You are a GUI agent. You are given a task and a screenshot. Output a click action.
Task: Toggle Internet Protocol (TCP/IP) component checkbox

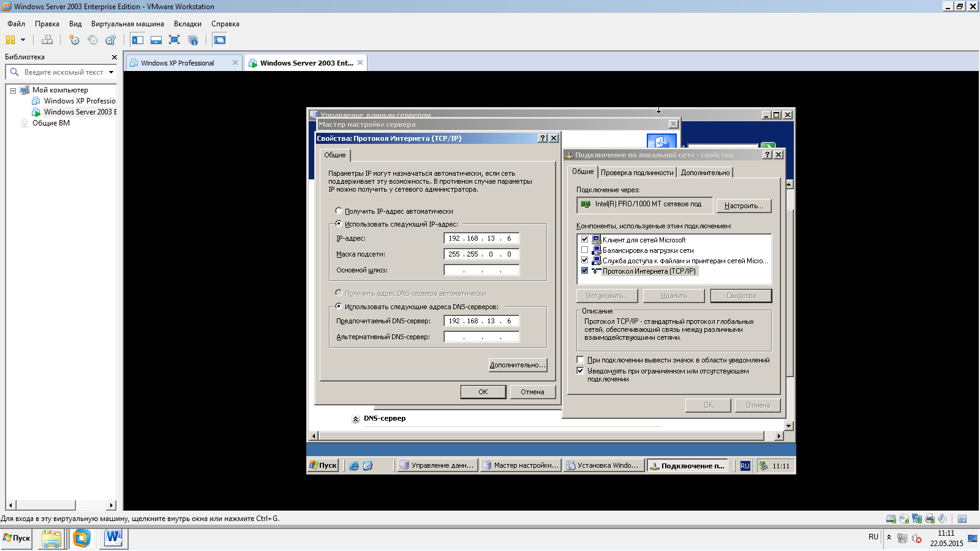(584, 271)
